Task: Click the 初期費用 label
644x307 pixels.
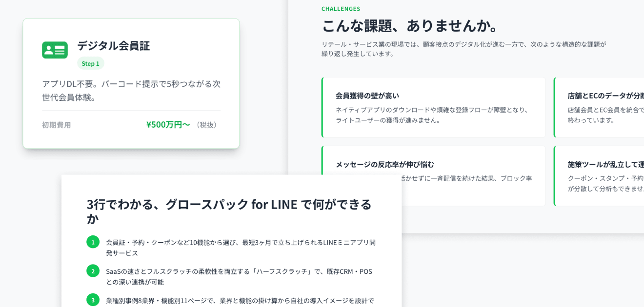Action: pos(57,125)
